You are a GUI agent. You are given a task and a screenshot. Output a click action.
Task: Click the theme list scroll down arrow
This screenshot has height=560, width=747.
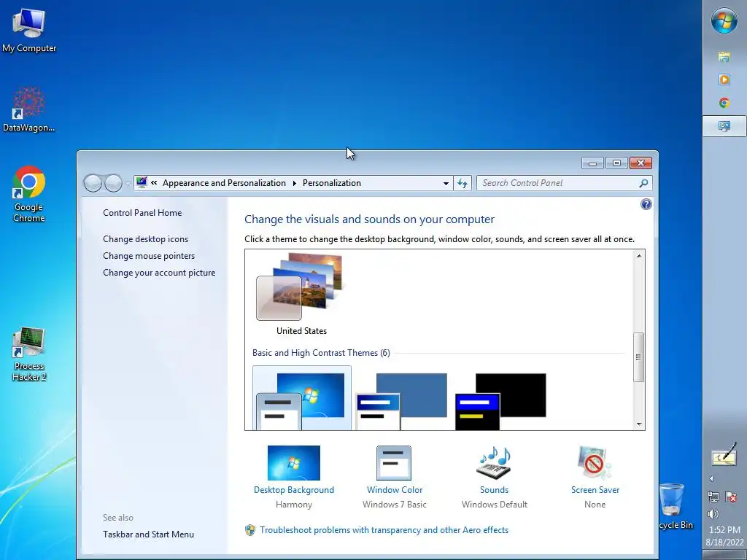pos(639,424)
